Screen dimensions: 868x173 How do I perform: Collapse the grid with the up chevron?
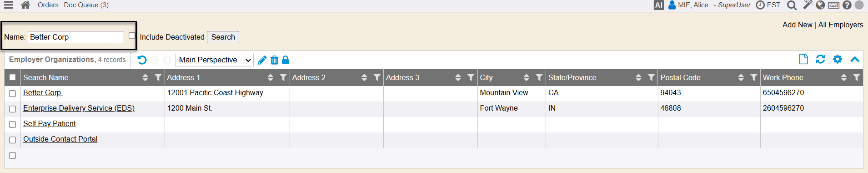(x=855, y=59)
